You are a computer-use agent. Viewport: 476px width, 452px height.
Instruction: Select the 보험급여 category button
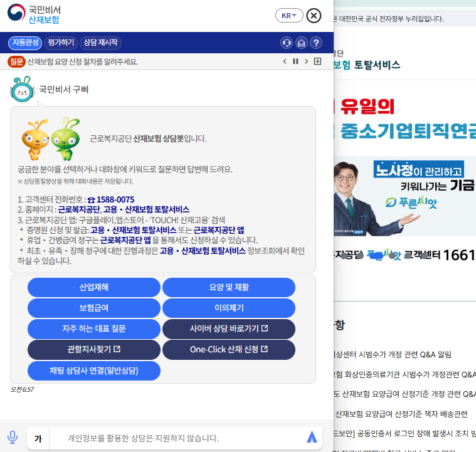point(94,308)
